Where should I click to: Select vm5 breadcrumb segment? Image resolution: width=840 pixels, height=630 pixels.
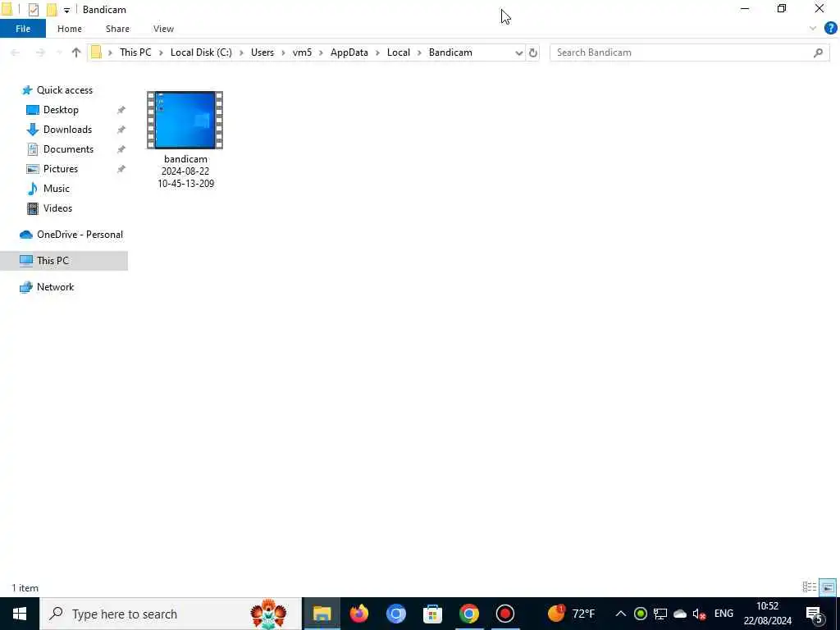[302, 52]
